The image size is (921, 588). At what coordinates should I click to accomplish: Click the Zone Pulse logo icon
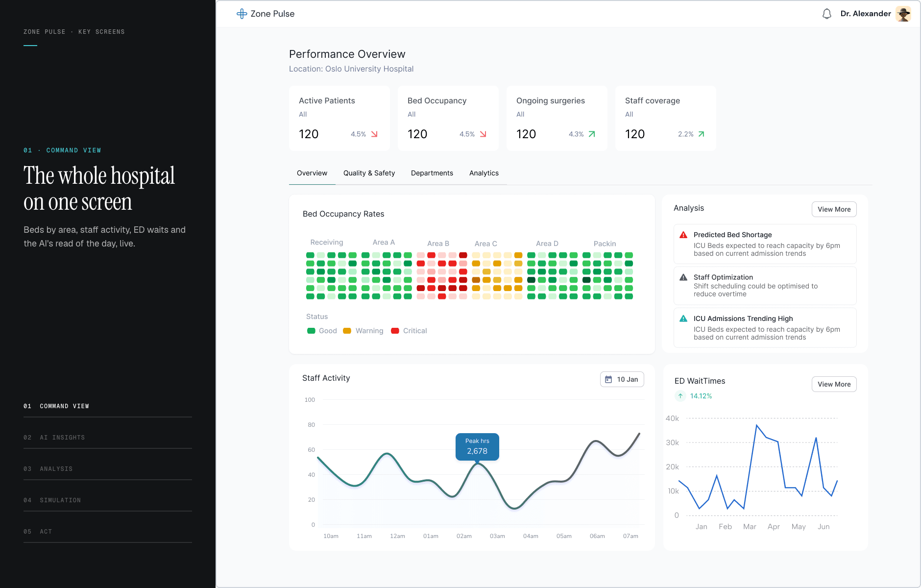(242, 14)
